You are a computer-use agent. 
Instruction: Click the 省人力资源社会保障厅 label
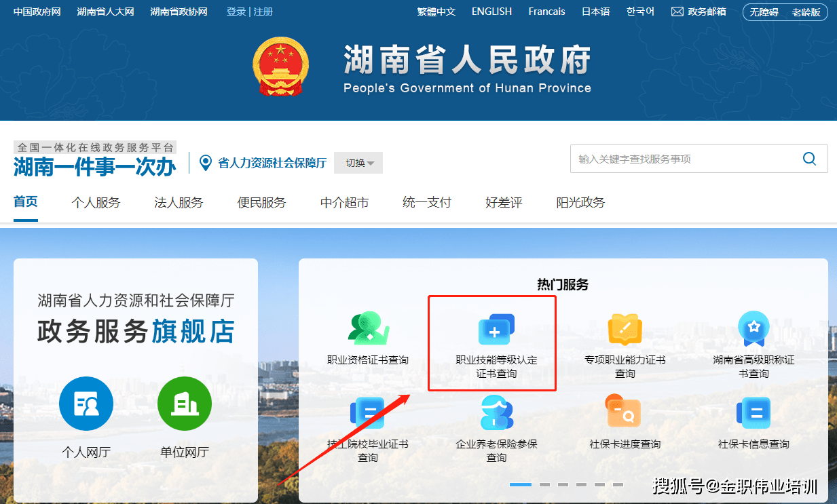(272, 163)
